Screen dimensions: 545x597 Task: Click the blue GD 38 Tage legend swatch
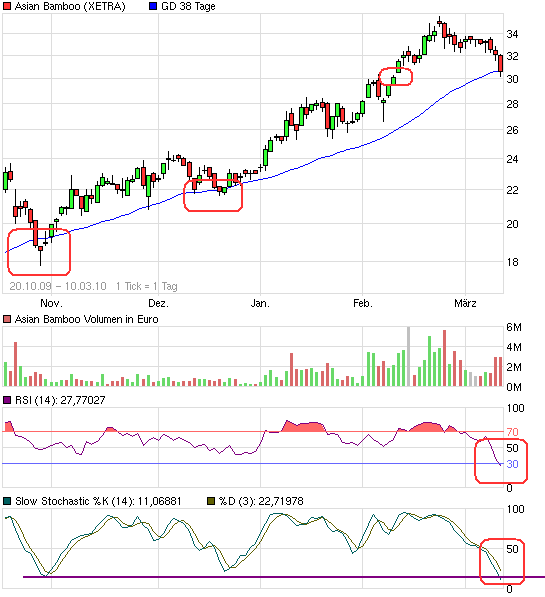153,6
